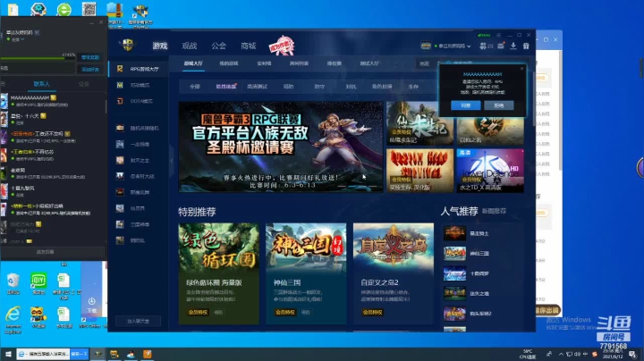Image resolution: width=644 pixels, height=361 pixels.
Task: Open Internet Explorer desktop icon
Action: click(13, 320)
